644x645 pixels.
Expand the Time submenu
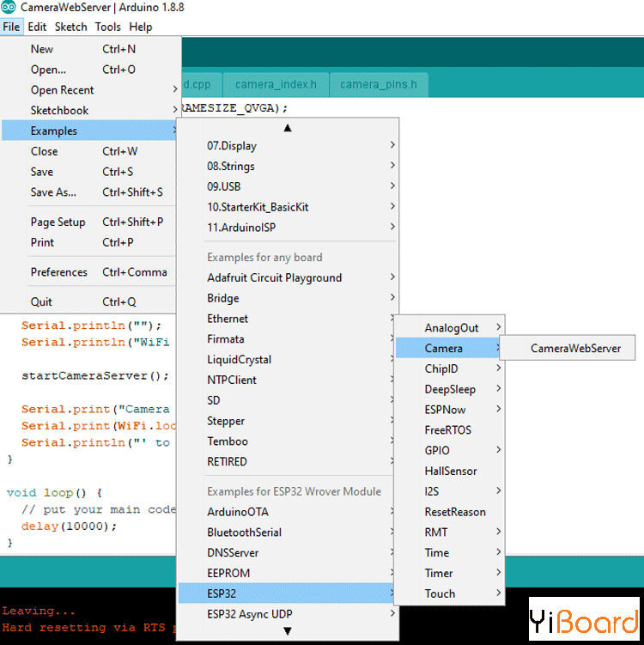pos(449,552)
